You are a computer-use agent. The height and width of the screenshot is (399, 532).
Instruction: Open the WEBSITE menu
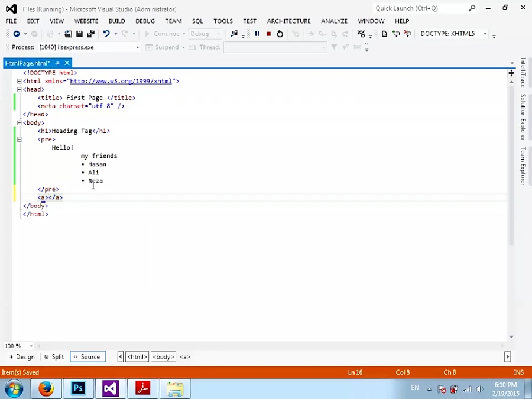coord(86,21)
